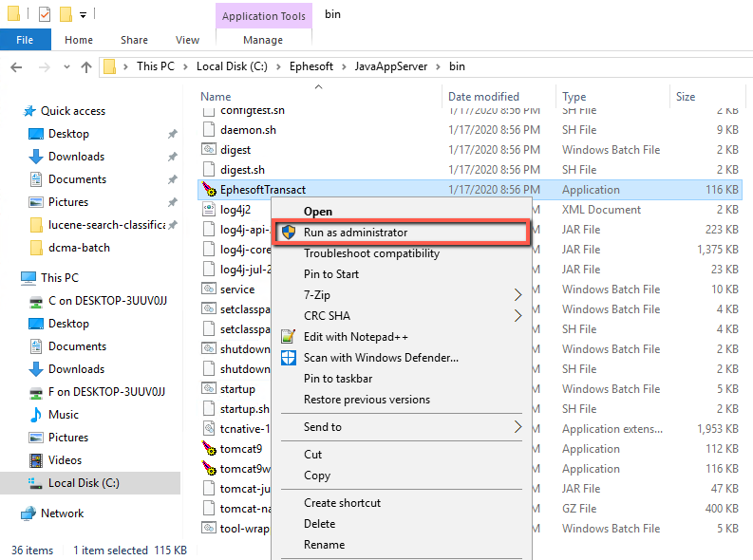
Task: Select the service batch file icon
Action: pos(208,289)
